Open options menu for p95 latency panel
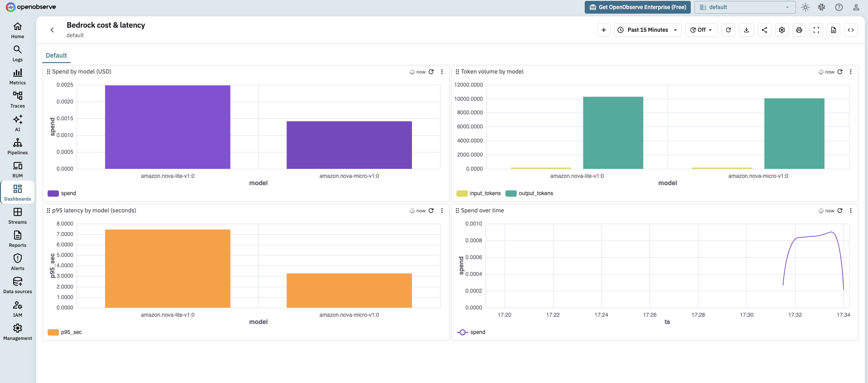The width and height of the screenshot is (868, 383). [x=442, y=211]
